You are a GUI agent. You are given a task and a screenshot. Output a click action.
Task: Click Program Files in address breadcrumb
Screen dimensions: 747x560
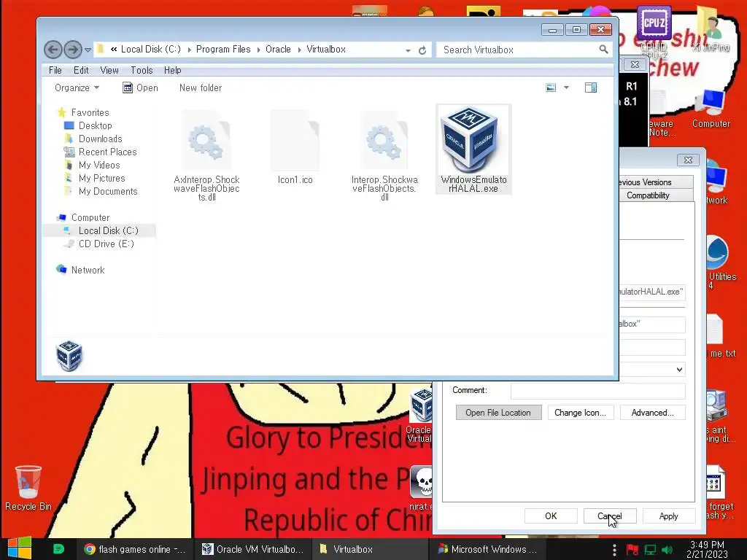coord(223,49)
